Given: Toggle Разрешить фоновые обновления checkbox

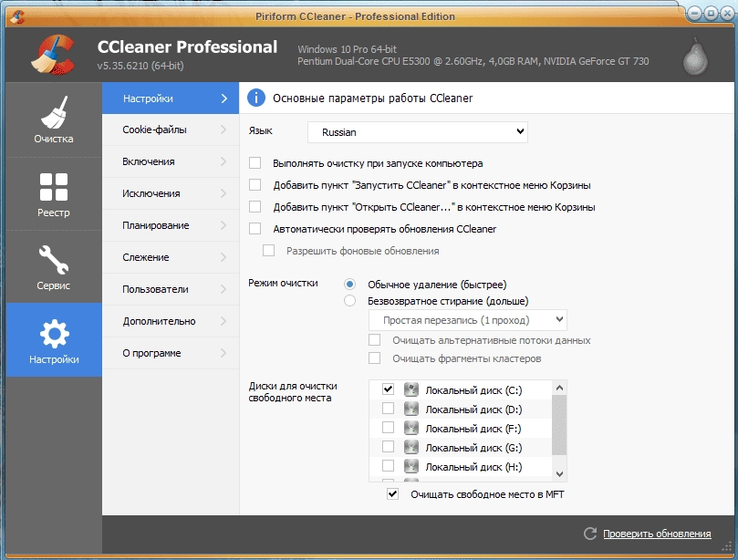Looking at the screenshot, I should pyautogui.click(x=269, y=250).
